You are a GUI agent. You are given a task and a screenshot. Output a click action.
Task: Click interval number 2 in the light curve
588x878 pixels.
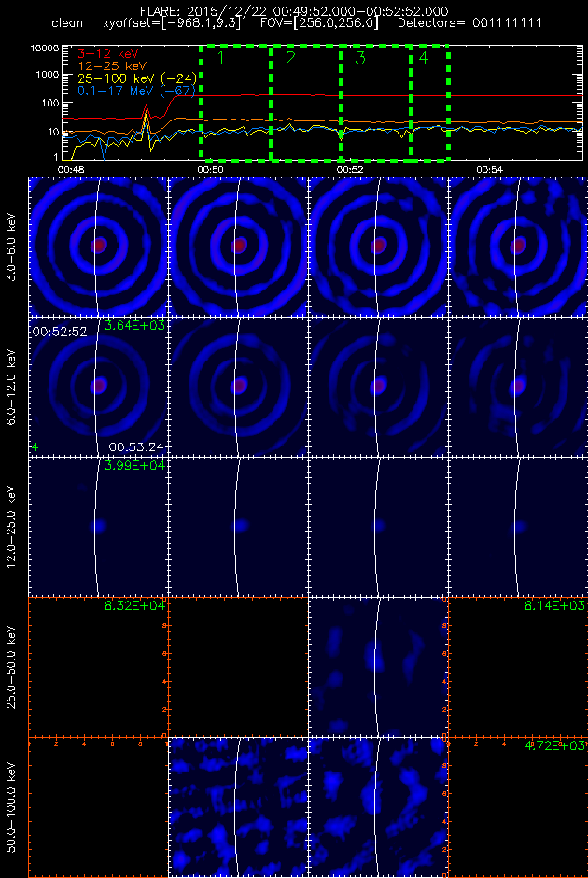pos(290,59)
